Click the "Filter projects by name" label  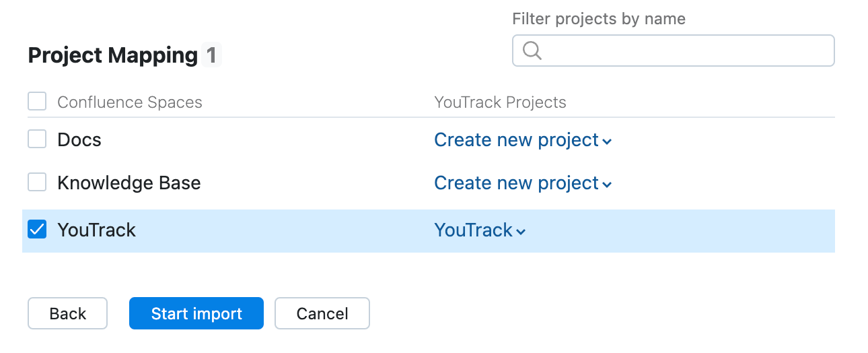[x=599, y=19]
